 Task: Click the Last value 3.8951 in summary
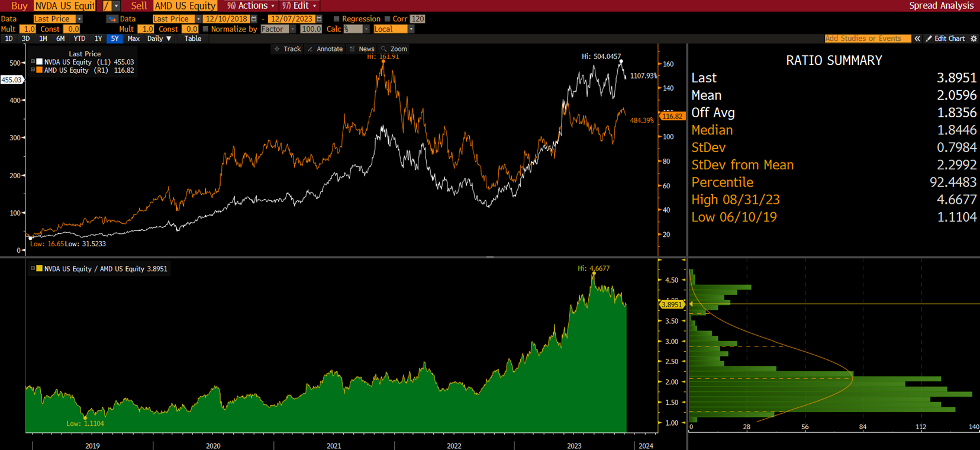coord(956,78)
